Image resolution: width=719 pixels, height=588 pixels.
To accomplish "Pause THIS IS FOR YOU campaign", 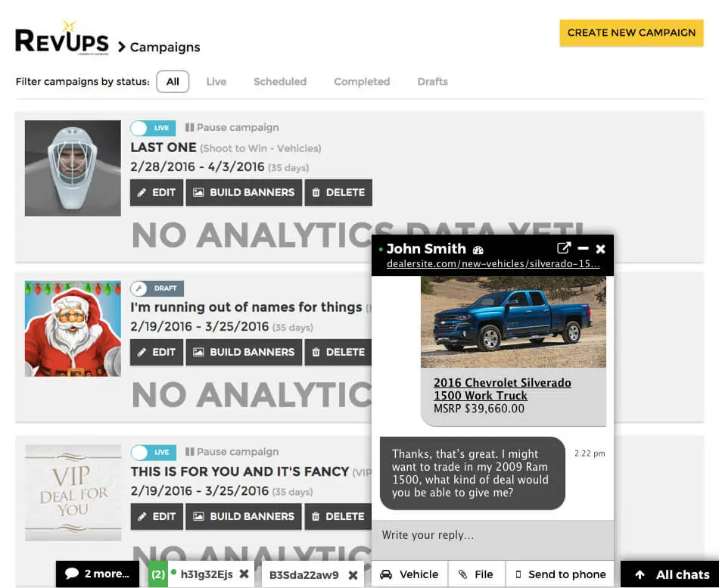I will coord(232,452).
